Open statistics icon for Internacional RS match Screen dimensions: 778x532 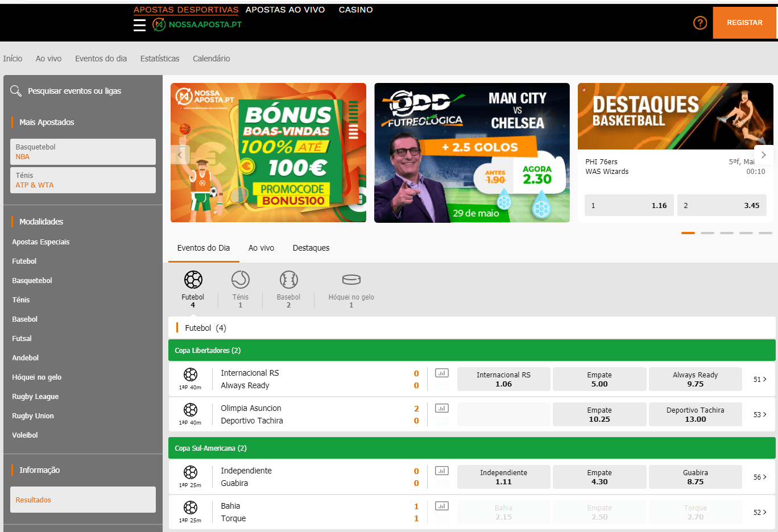coord(442,373)
